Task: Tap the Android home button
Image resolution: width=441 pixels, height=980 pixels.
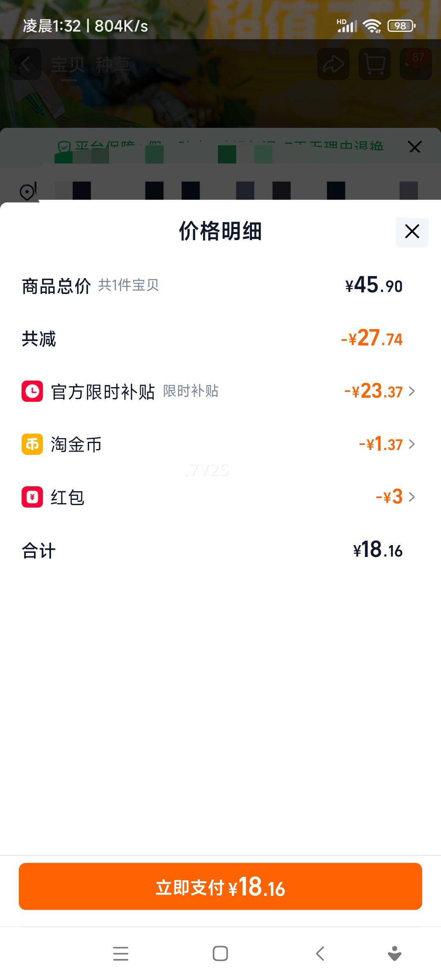Action: [220, 954]
